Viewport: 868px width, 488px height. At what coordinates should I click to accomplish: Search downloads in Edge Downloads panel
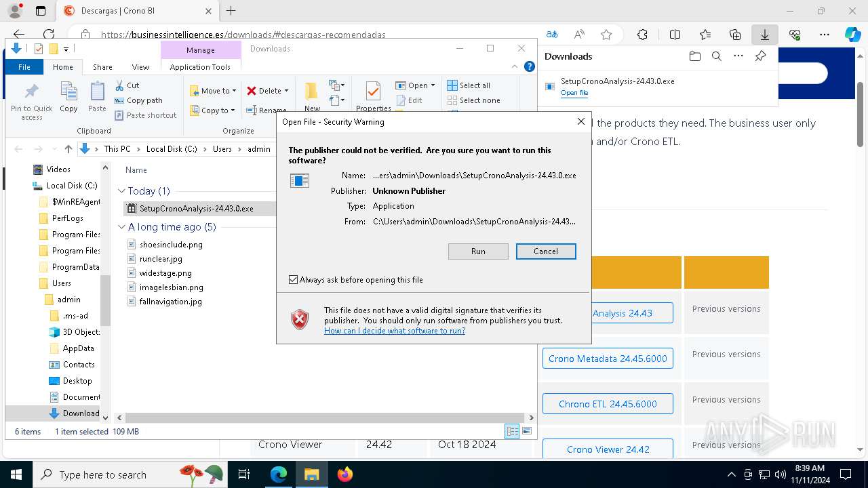[x=717, y=56]
